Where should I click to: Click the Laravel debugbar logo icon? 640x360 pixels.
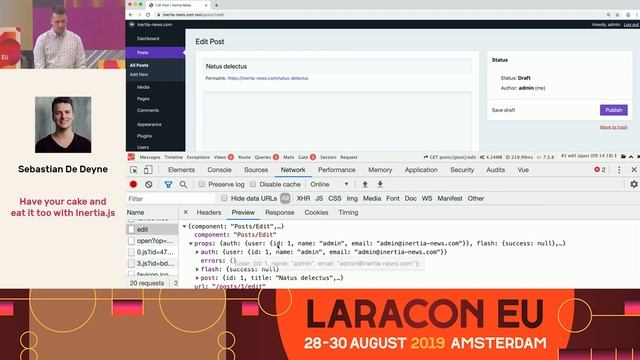click(131, 157)
